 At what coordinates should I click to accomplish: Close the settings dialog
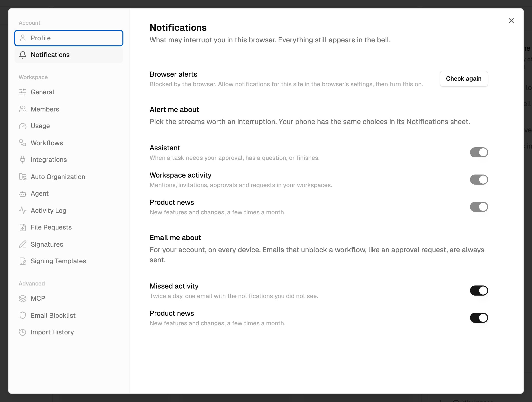[511, 21]
